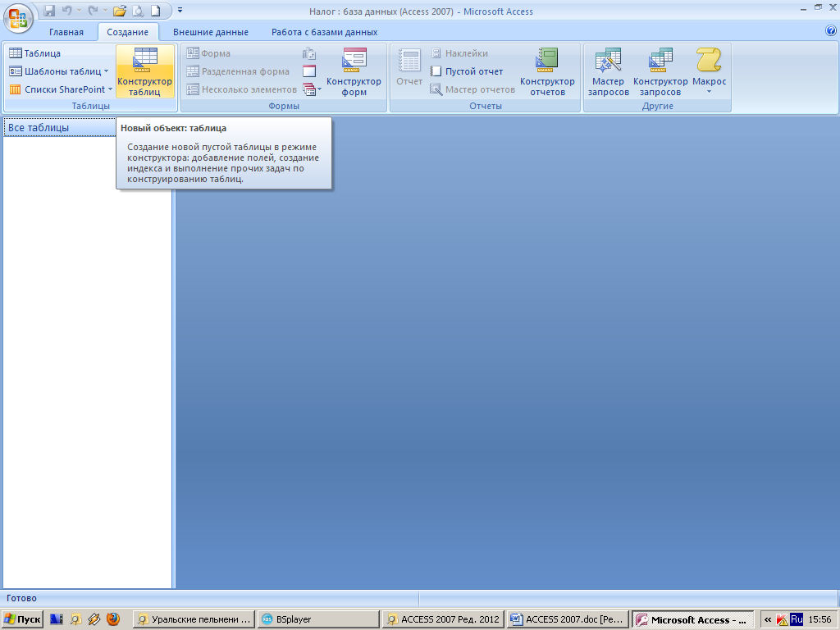Click the Open folder icon in quick access toolbar
This screenshot has width=840, height=630.
click(120, 10)
